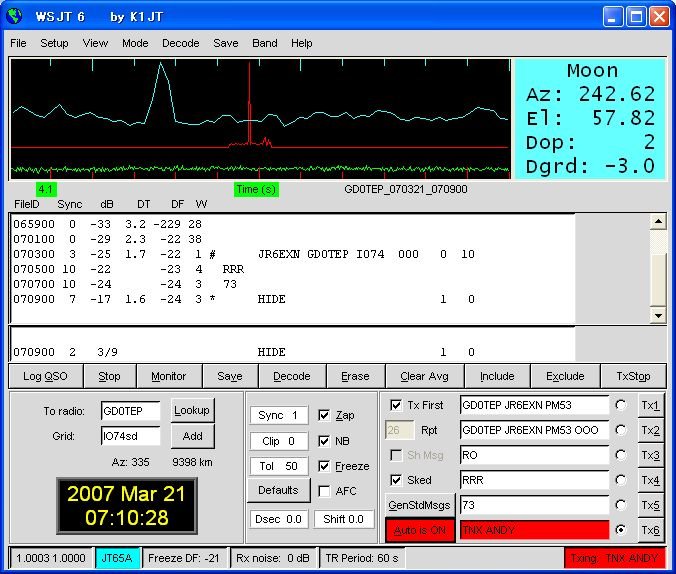Open the Band menu
Image resolution: width=676 pixels, height=574 pixels.
pos(265,43)
